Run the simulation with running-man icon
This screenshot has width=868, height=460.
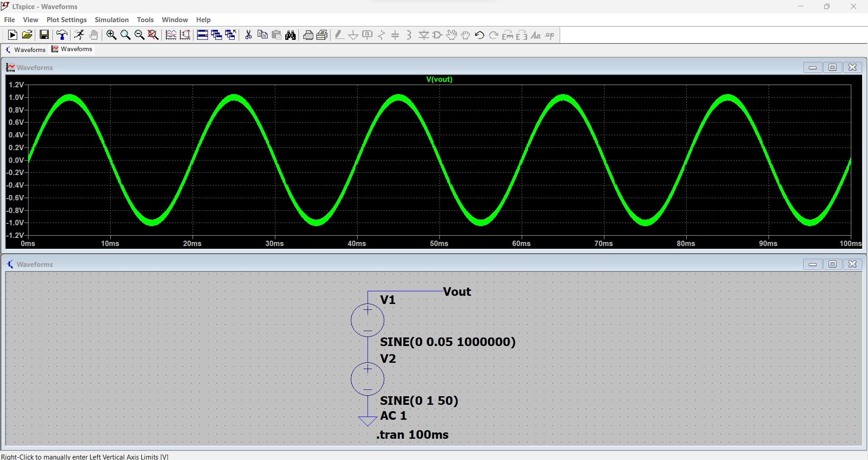click(79, 35)
